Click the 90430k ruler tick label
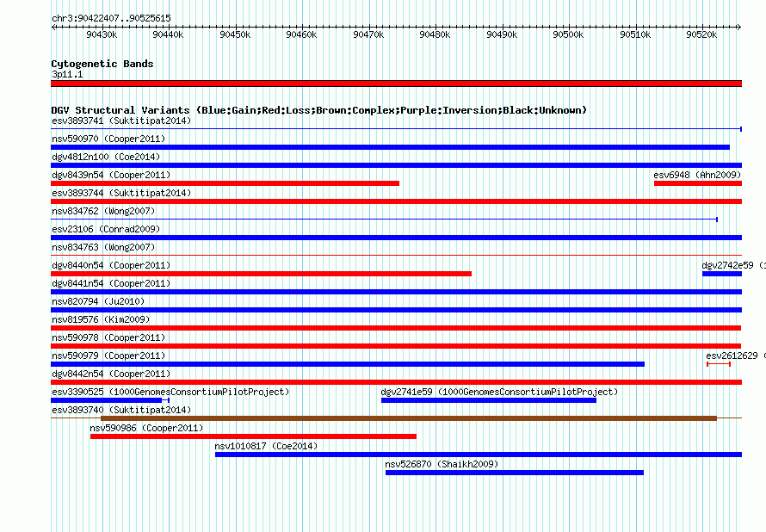The width and height of the screenshot is (766, 532). click(x=102, y=34)
